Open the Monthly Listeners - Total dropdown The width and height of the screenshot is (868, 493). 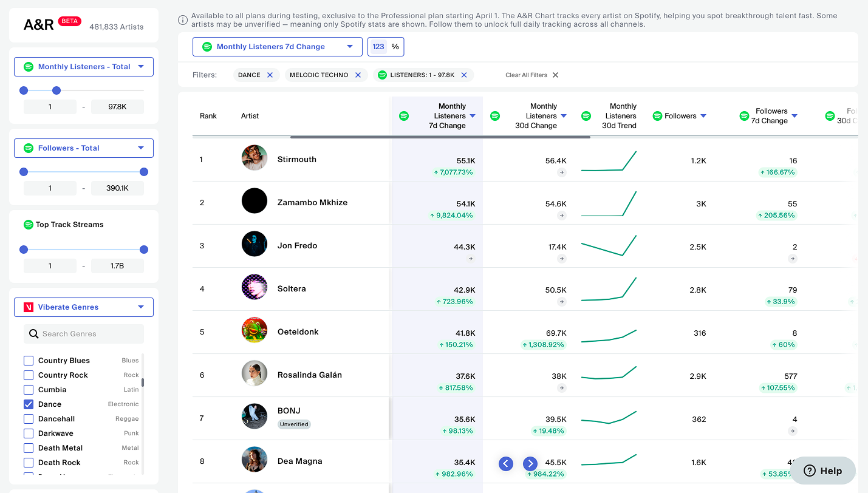(x=84, y=67)
